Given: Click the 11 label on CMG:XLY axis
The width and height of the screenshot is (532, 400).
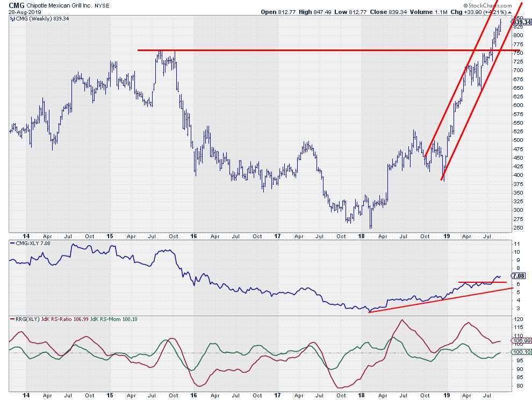Looking at the screenshot, I should 517,244.
